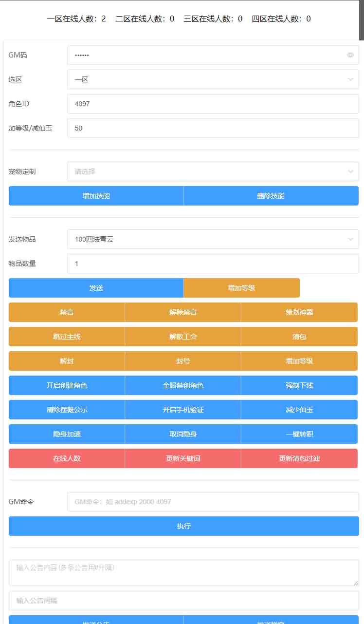This screenshot has width=364, height=624.
Task: Click the 清除摆摊公示 button
Action: (x=67, y=410)
